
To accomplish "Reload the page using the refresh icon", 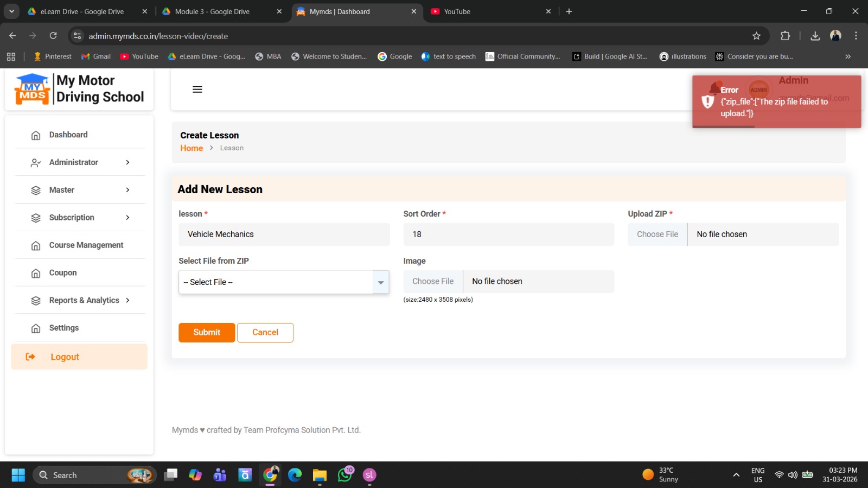I will coord(53,36).
